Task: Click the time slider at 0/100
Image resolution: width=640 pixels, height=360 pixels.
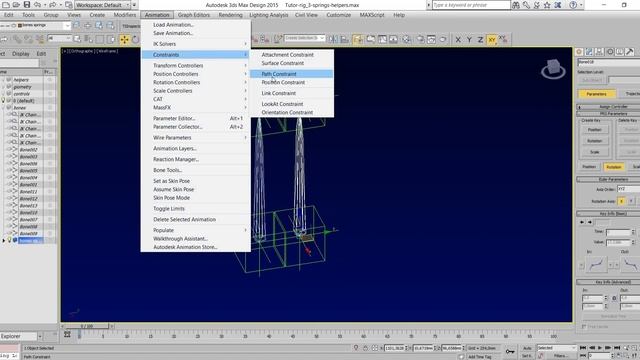Action: click(87, 326)
